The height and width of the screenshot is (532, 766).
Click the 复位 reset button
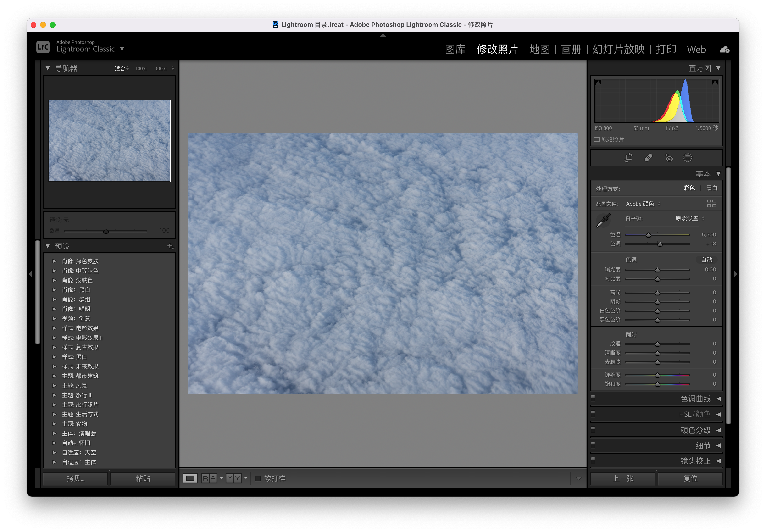click(690, 478)
